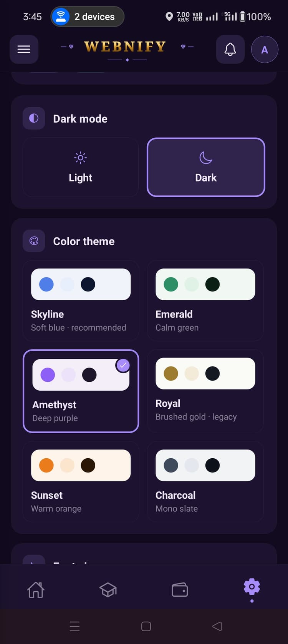Tap the Color theme palette icon
The height and width of the screenshot is (644, 288).
[34, 241]
